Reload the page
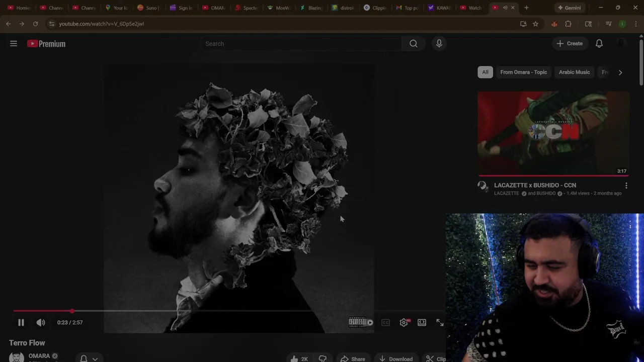 (x=35, y=24)
